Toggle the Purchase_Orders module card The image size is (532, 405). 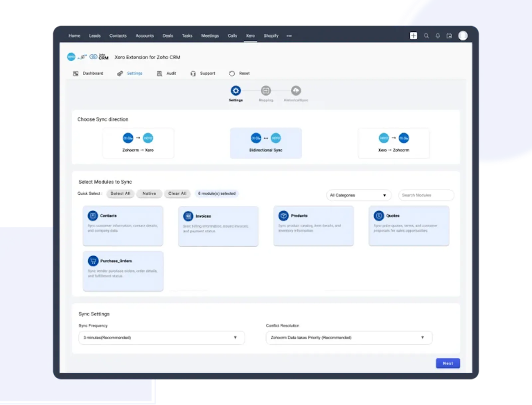coord(123,271)
